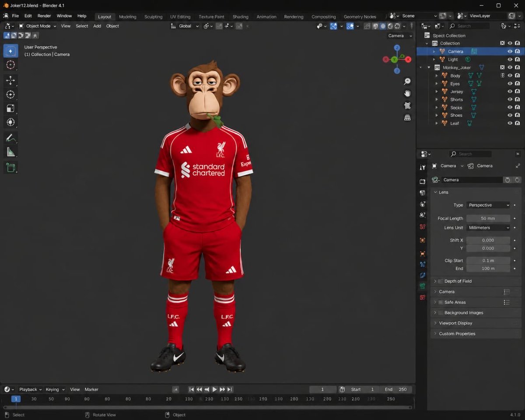Activate the Select Box tool

pos(10,51)
